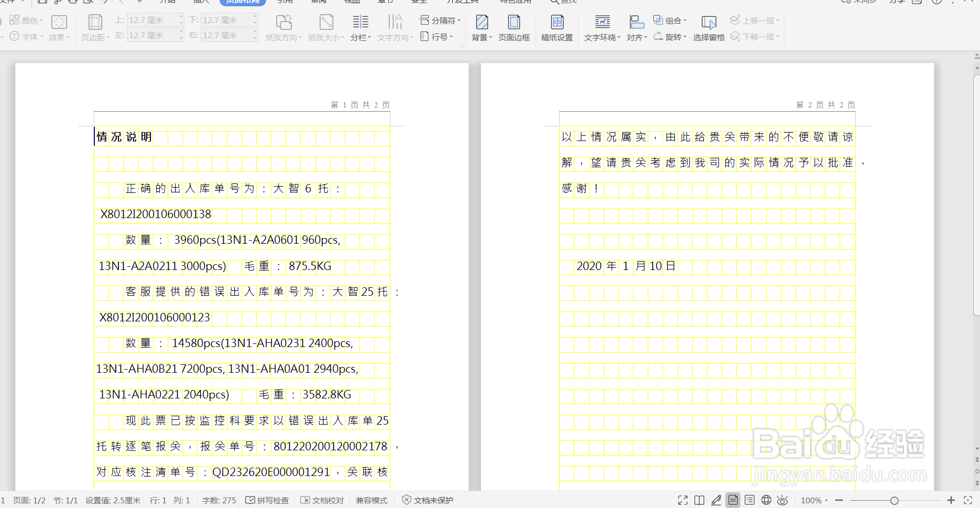Click the 文字方向 text direction icon
Viewport: 980px width, 508px height.
395,23
